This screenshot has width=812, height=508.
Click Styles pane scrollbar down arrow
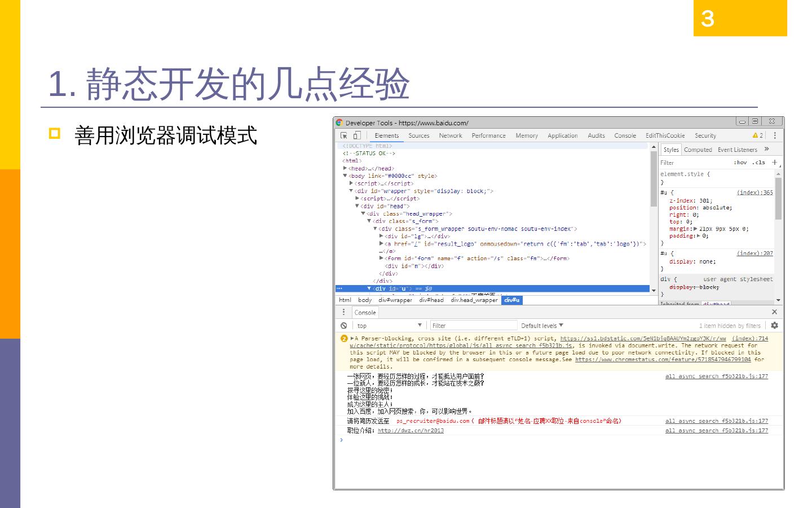coord(779,300)
